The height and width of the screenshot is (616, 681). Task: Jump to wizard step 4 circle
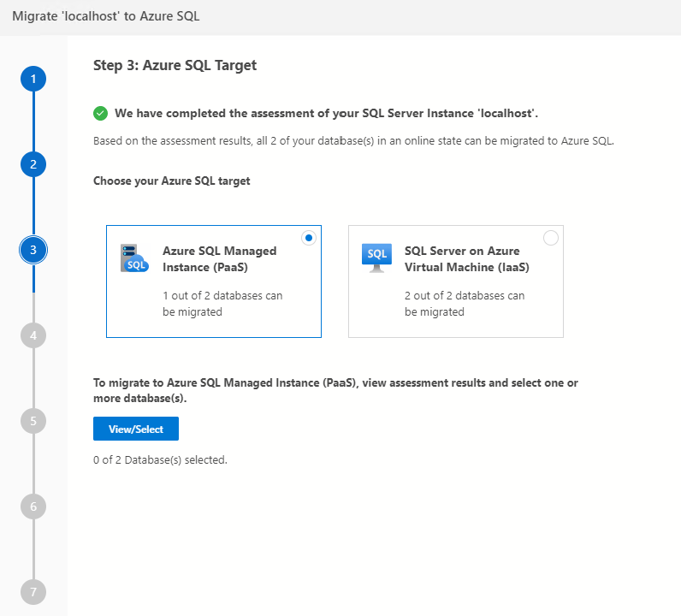pos(33,335)
